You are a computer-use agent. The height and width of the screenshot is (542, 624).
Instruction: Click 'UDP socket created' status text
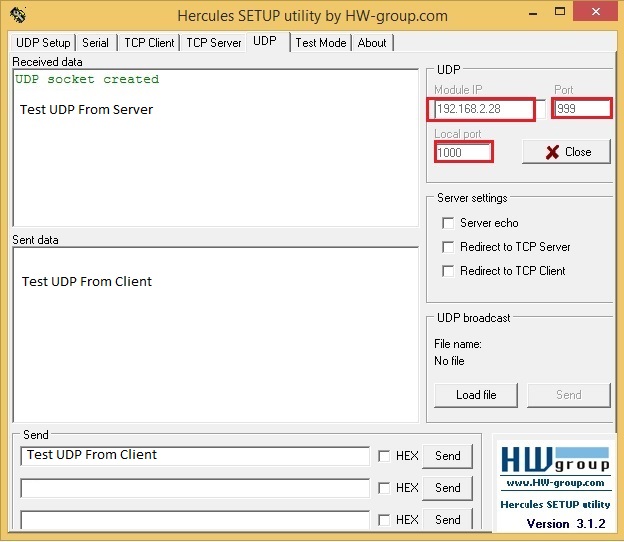click(87, 79)
